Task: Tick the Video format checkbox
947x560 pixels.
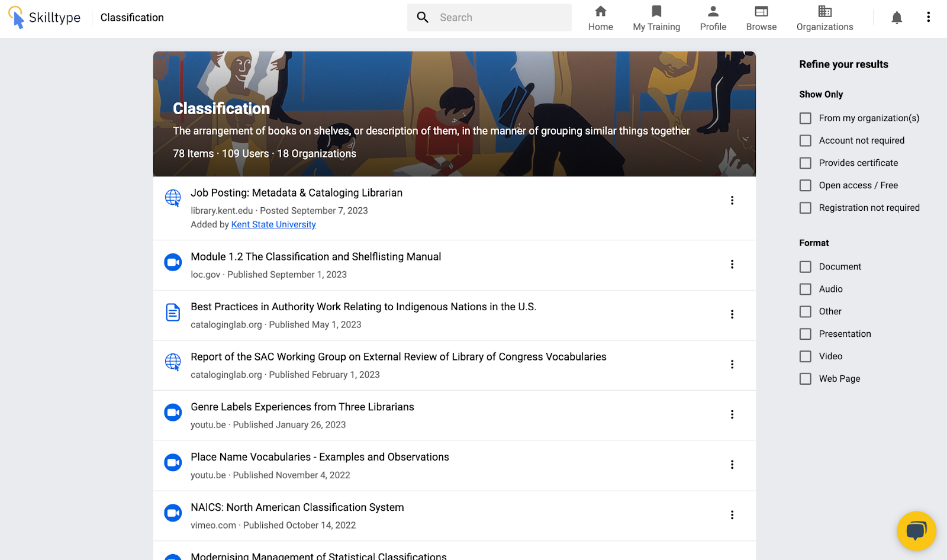Action: [806, 356]
